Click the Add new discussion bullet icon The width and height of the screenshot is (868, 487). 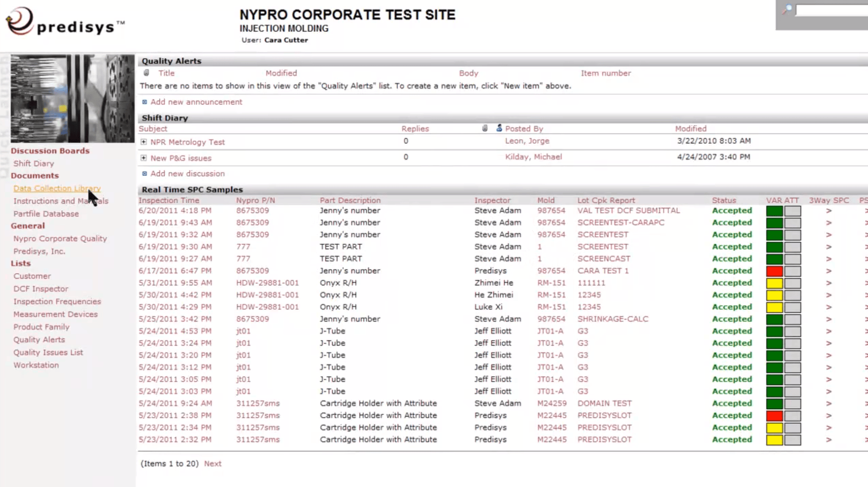point(144,174)
